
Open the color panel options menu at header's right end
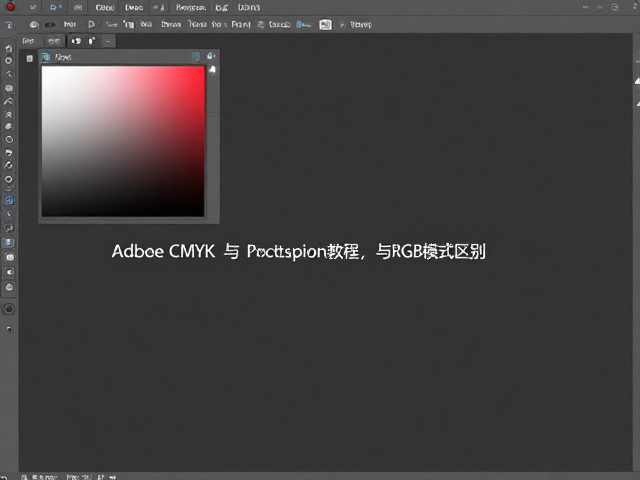click(211, 56)
